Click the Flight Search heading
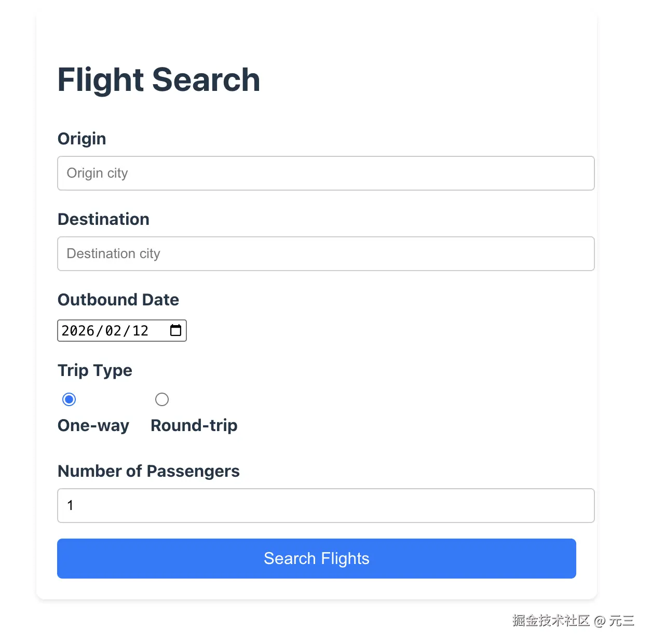 click(158, 80)
